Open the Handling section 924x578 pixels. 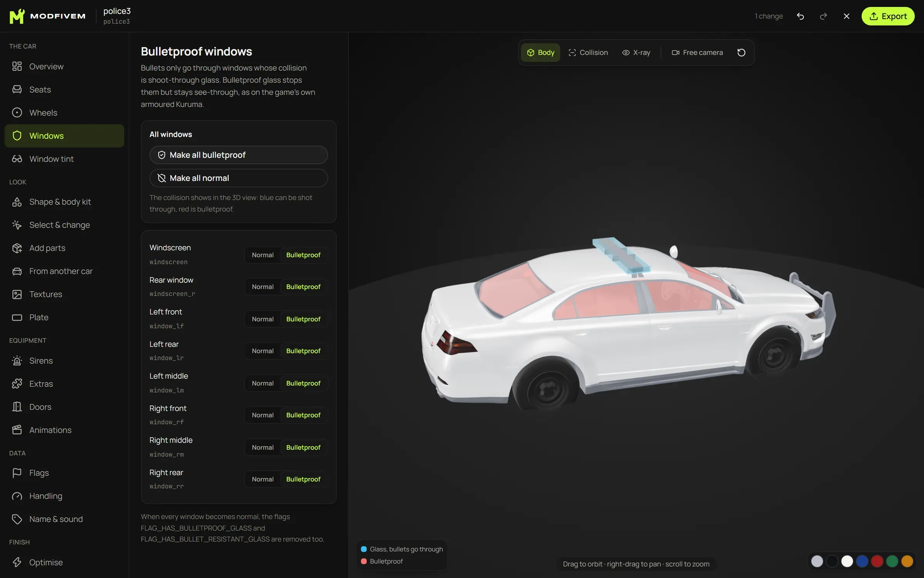click(x=64, y=496)
